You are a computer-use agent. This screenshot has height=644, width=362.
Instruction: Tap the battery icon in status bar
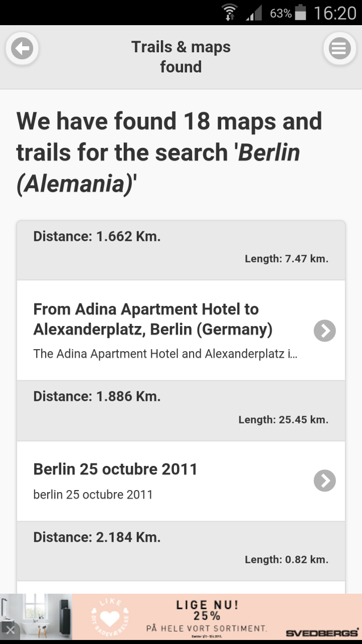(301, 13)
